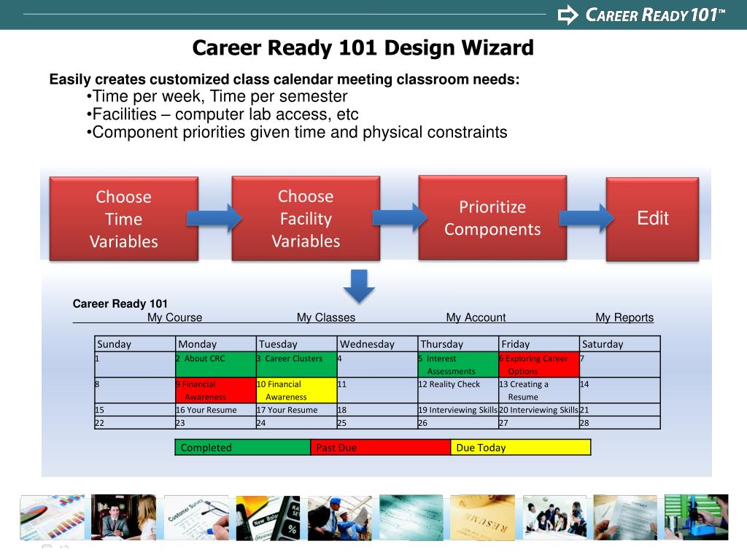
Task: Click the Sunday column header
Action: point(135,344)
